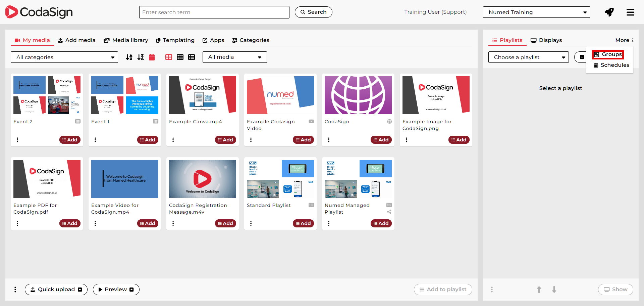Screen dimensions: 644x306
Task: Sort media by date calendar icon
Action: (x=152, y=57)
